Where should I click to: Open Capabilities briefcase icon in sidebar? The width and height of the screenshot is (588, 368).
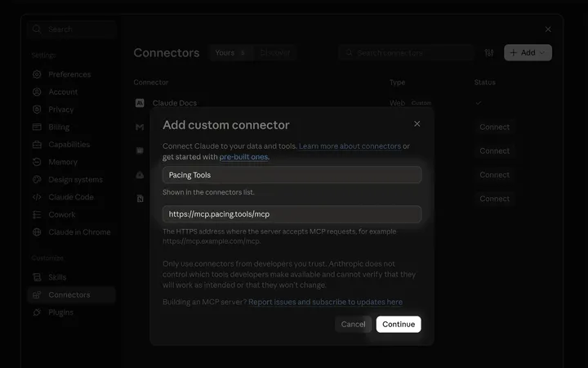click(x=37, y=145)
